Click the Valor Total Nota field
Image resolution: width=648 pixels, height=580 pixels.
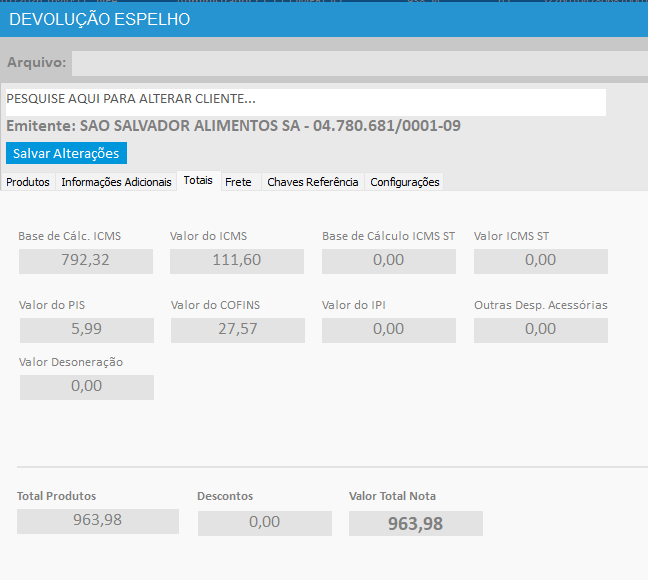[x=415, y=523]
